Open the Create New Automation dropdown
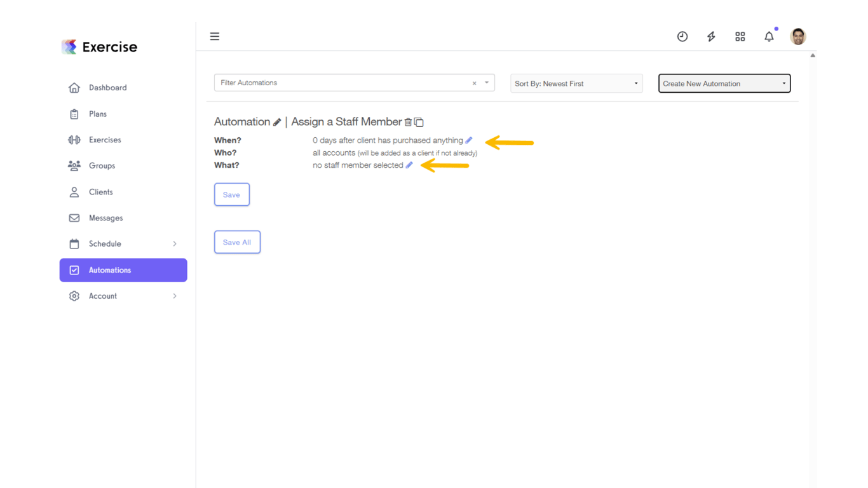The width and height of the screenshot is (868, 488). 724,83
